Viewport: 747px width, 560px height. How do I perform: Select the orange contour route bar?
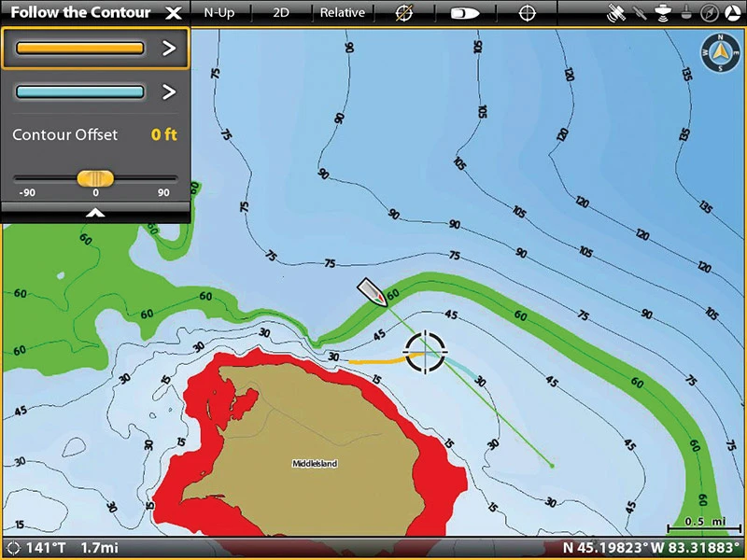coord(80,49)
